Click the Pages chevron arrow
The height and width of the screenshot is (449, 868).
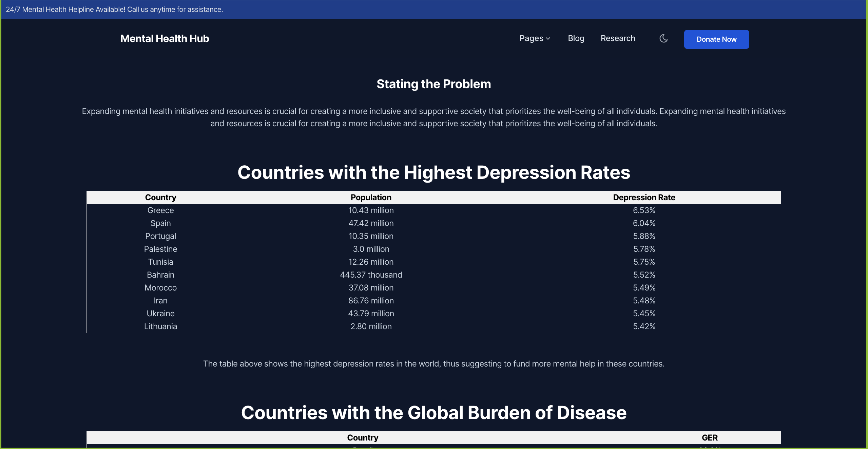pos(548,39)
